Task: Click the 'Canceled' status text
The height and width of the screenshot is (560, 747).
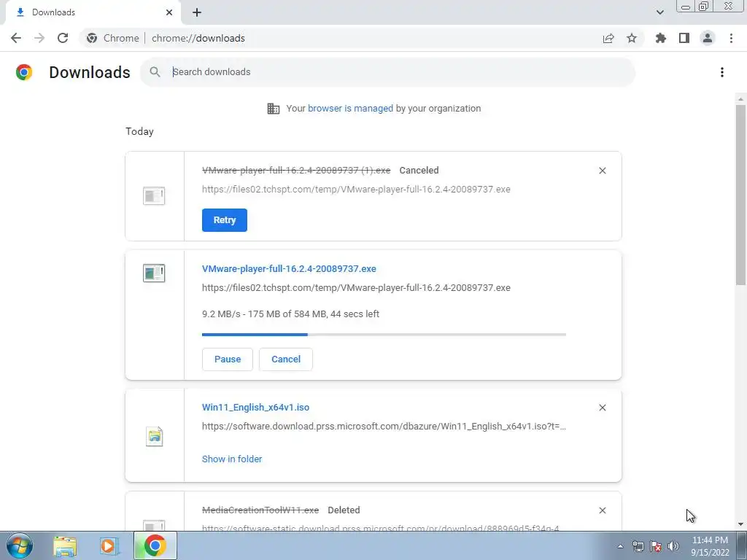Action: (419, 171)
